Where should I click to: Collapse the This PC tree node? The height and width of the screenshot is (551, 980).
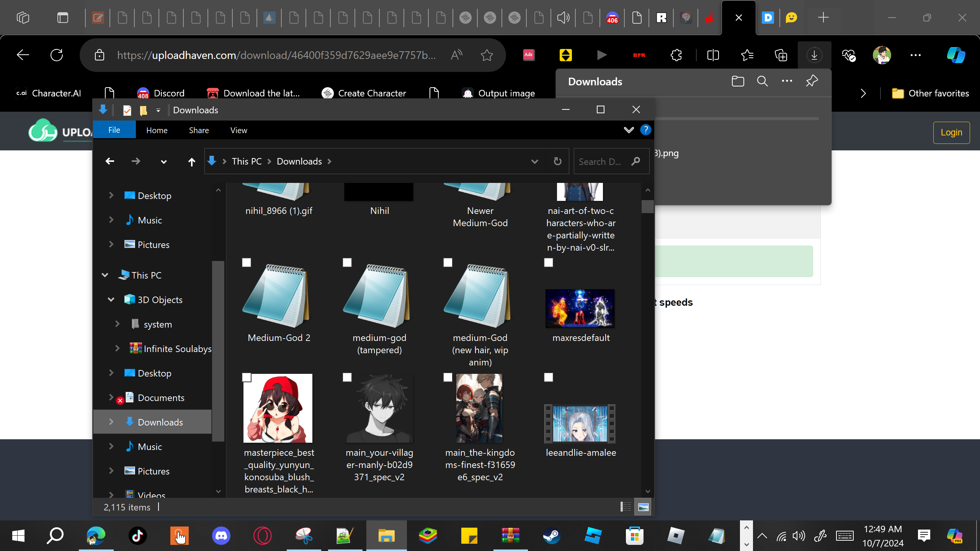pyautogui.click(x=105, y=275)
